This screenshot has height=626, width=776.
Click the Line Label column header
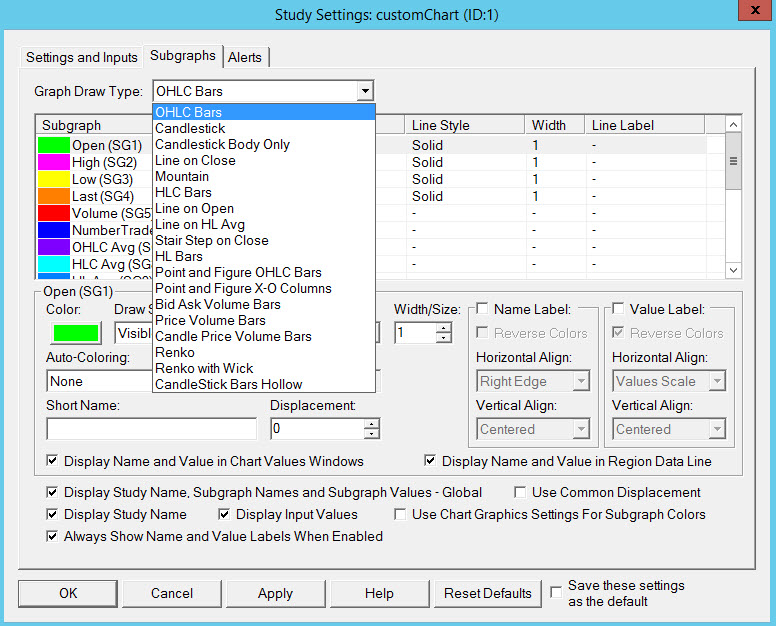click(644, 125)
